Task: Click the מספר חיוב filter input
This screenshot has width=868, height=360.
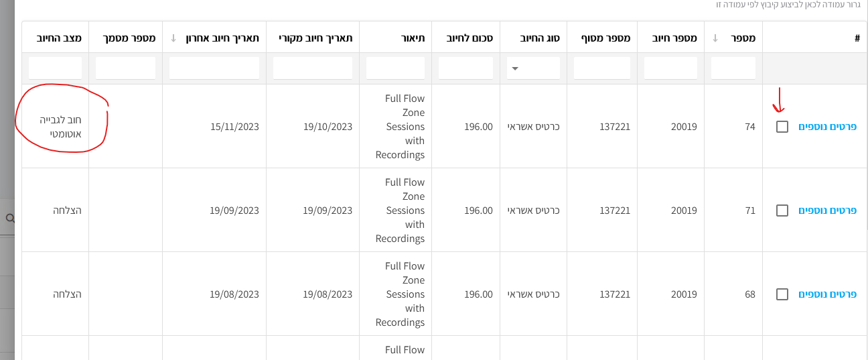Action: coord(670,68)
